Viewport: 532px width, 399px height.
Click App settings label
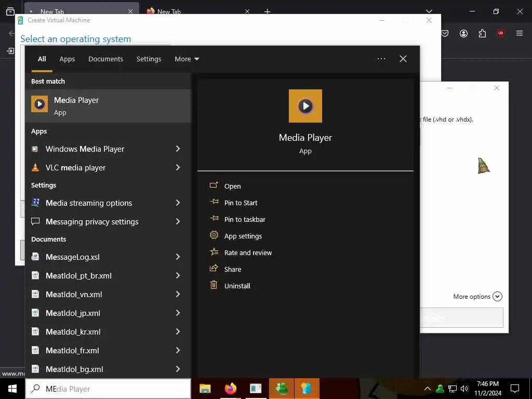[243, 236]
